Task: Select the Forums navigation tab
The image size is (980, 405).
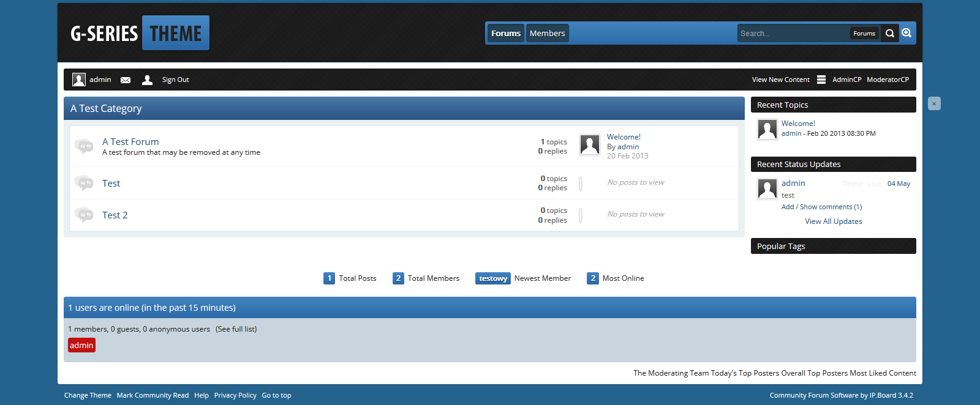Action: [506, 33]
